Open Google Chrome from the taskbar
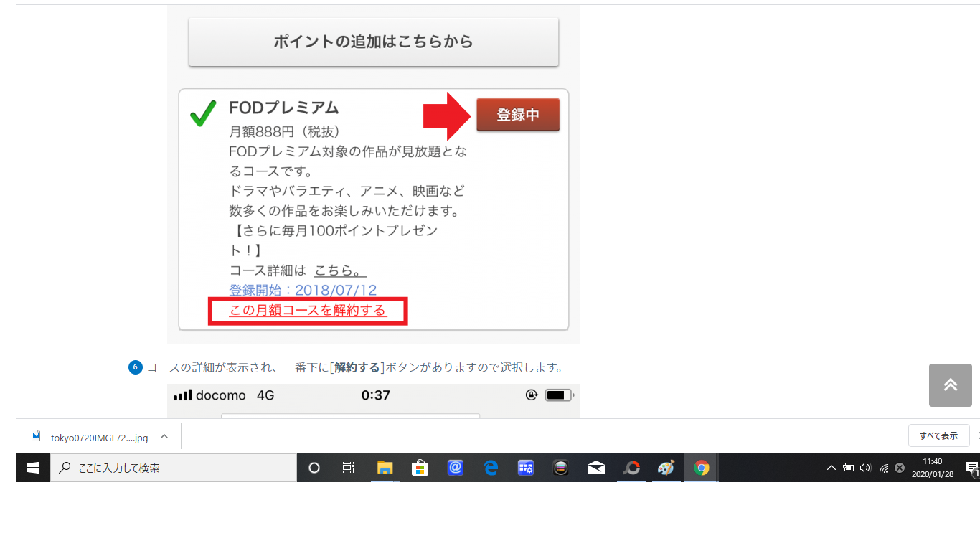The image size is (980, 551). pos(701,468)
